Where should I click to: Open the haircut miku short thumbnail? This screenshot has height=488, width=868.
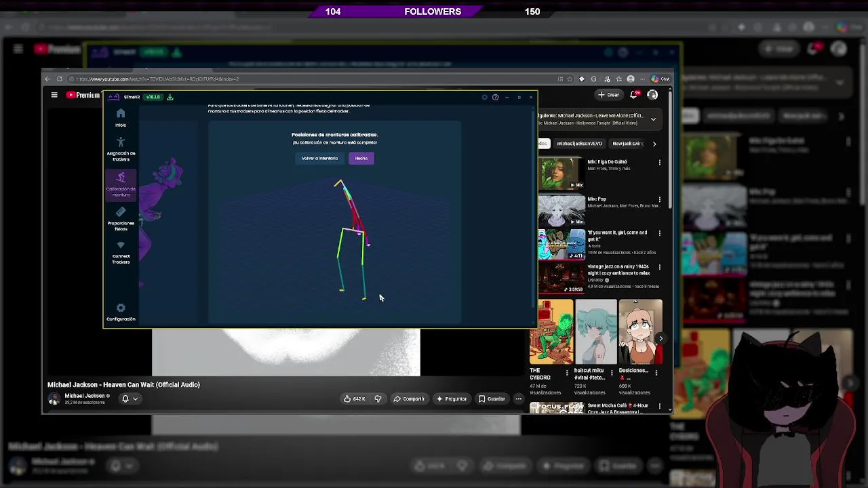[x=595, y=331]
